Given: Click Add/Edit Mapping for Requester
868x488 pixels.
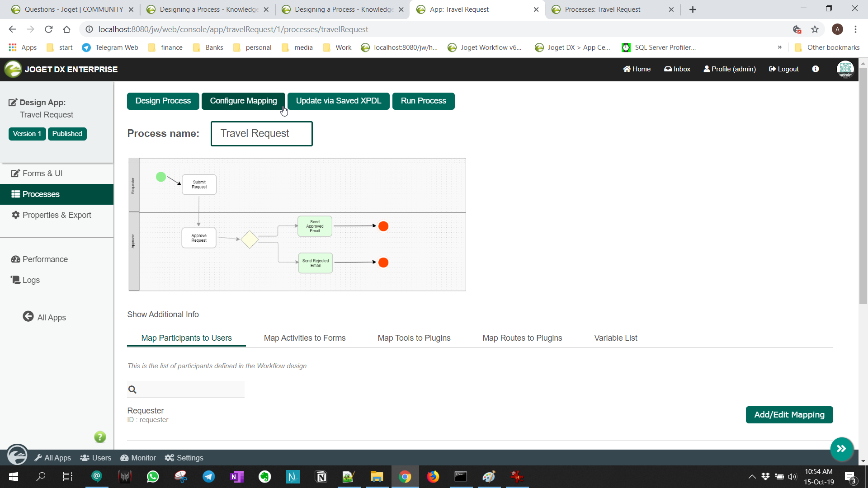Looking at the screenshot, I should (789, 415).
